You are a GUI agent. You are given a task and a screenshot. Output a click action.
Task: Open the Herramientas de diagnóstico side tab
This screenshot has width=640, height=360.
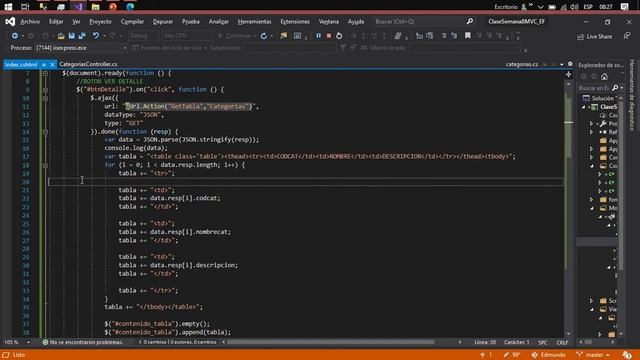632,95
